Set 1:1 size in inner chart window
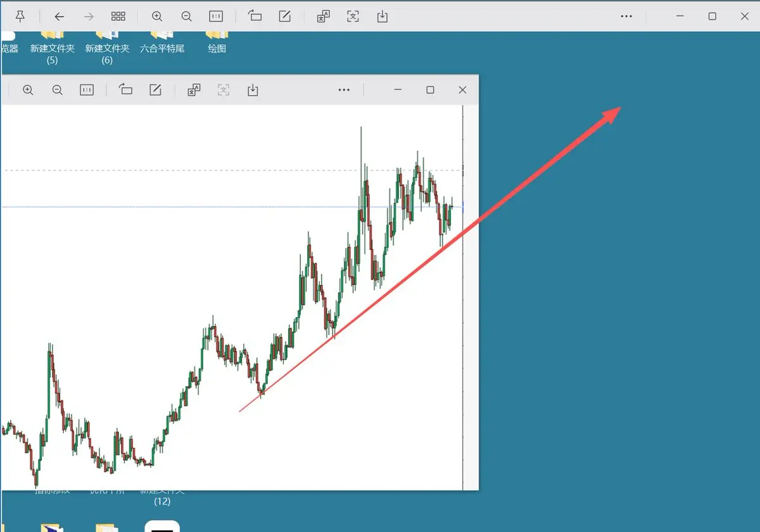Image resolution: width=760 pixels, height=532 pixels. click(87, 90)
